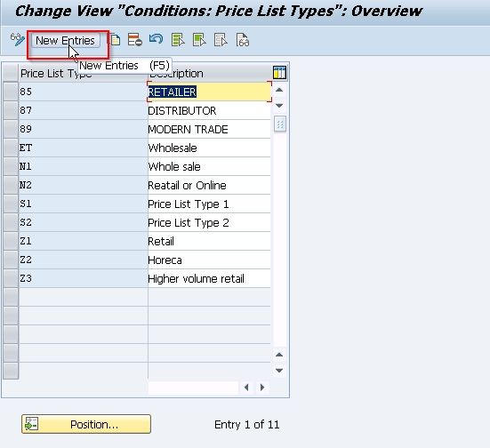Click the New Entries button
The width and height of the screenshot is (490, 448).
coord(65,41)
